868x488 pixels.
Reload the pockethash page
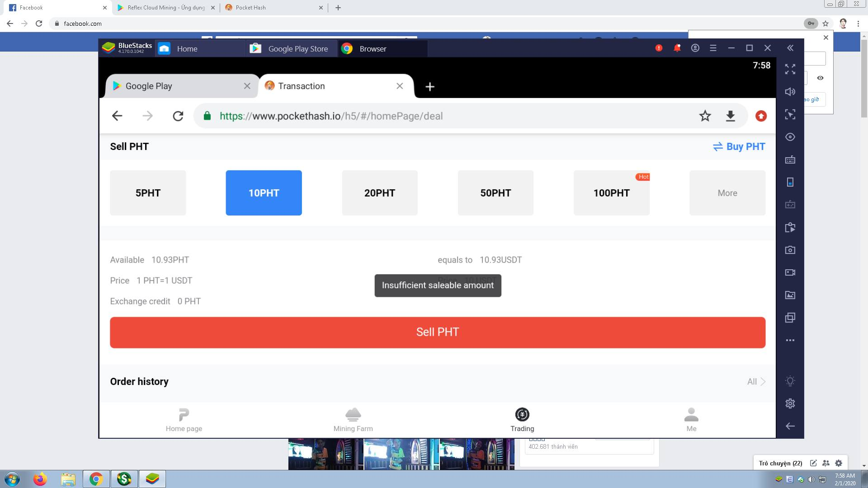click(178, 116)
